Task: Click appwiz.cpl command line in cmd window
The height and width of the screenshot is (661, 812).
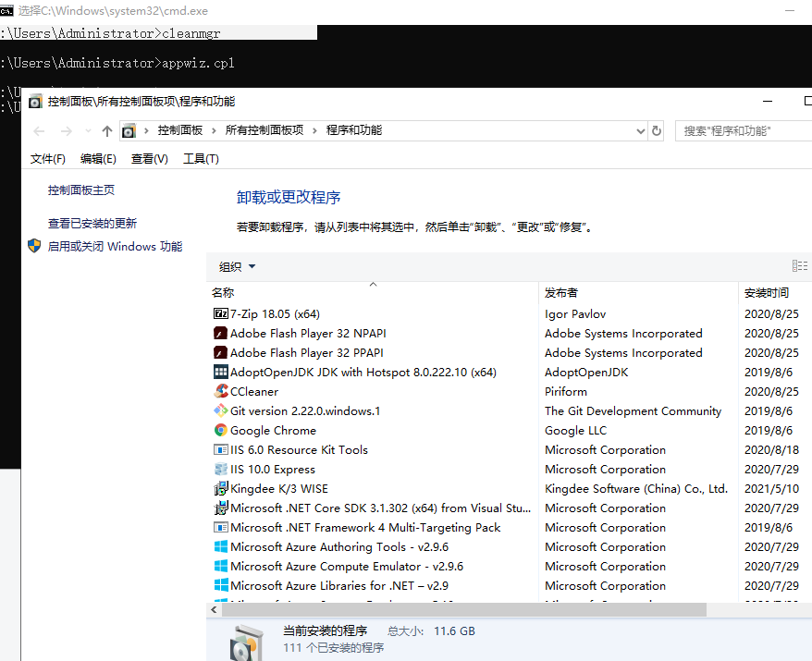Action: pyautogui.click(x=117, y=63)
